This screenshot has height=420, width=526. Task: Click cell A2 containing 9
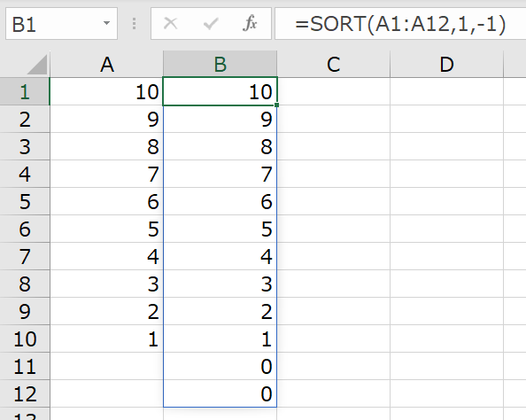click(x=106, y=120)
